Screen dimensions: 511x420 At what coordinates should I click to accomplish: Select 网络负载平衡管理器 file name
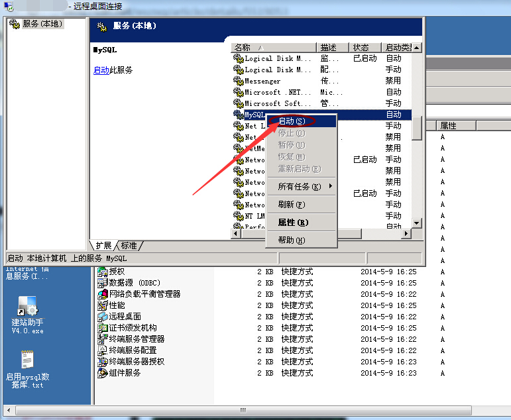click(144, 294)
